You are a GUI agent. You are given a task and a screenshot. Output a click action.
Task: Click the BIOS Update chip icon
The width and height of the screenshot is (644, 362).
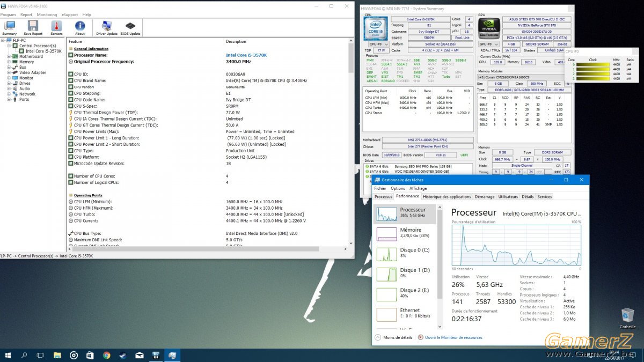tap(130, 26)
